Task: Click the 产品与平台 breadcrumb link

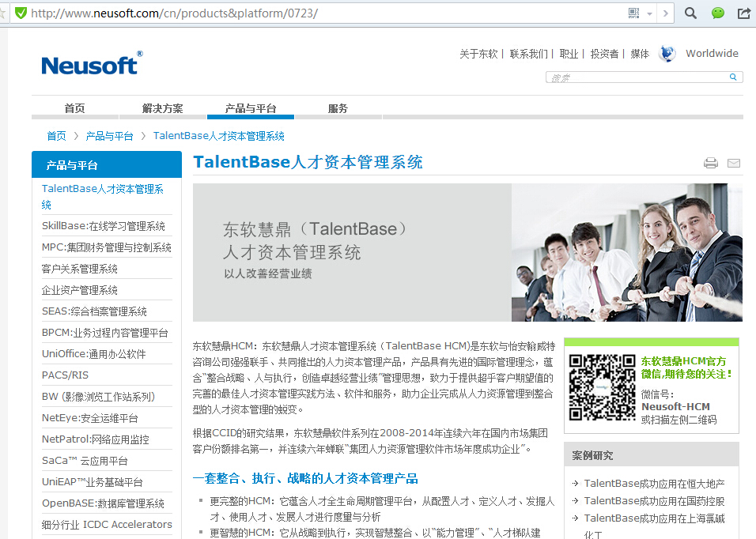Action: (109, 136)
